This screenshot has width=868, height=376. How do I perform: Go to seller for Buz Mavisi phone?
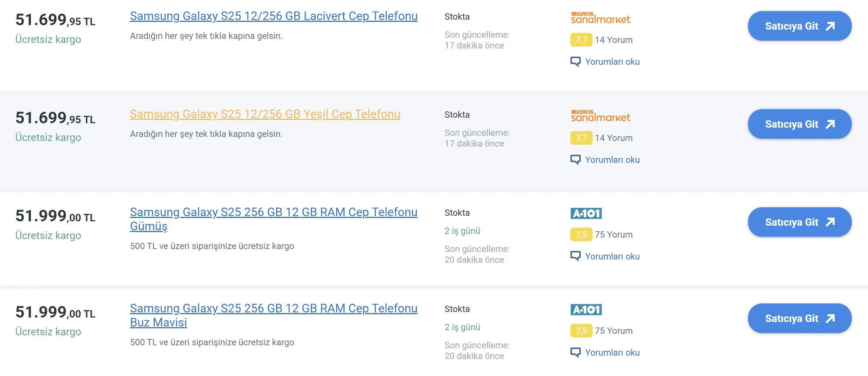(x=799, y=318)
